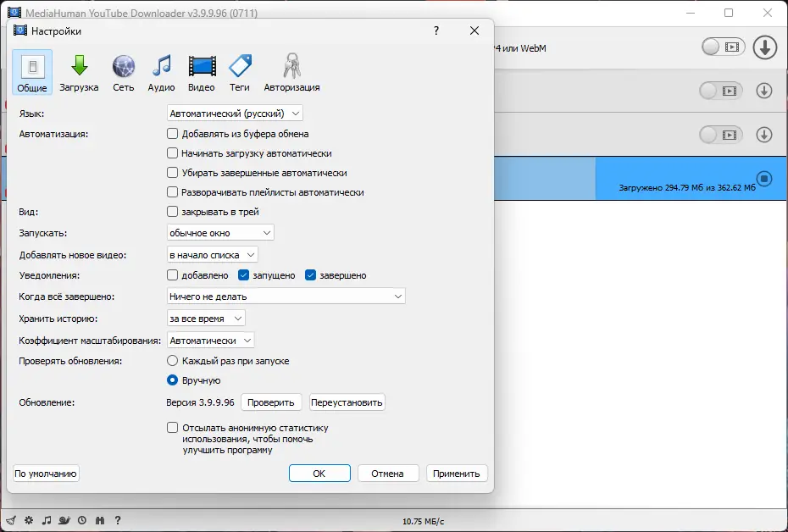Click the Применить button

pyautogui.click(x=457, y=474)
